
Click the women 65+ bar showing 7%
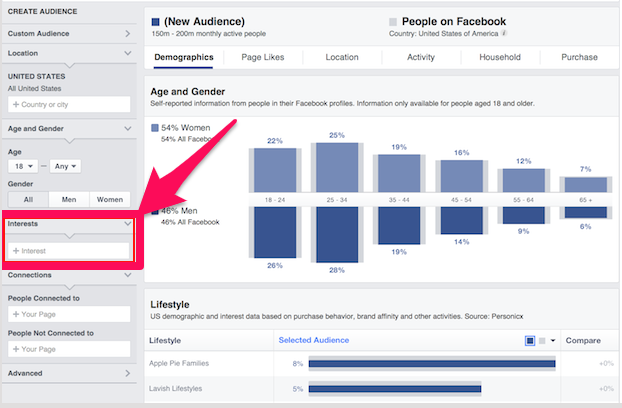tap(586, 185)
